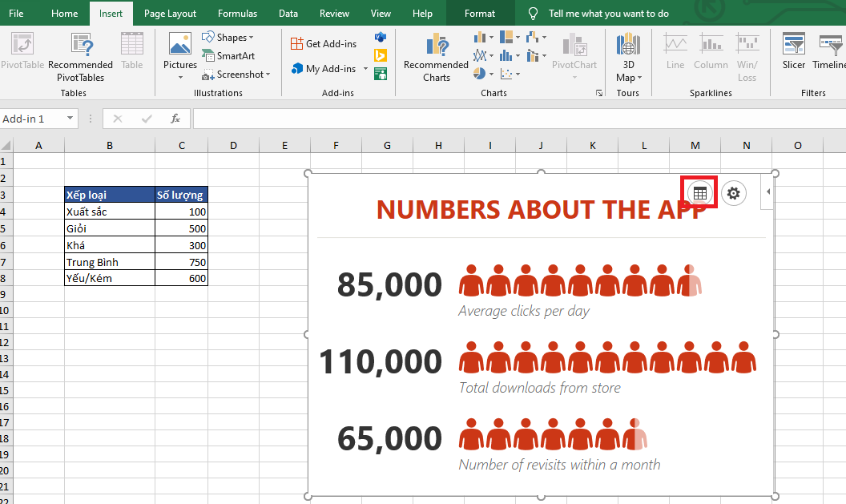Click the People Graph data table icon
Image resolution: width=846 pixels, height=504 pixels.
click(700, 193)
